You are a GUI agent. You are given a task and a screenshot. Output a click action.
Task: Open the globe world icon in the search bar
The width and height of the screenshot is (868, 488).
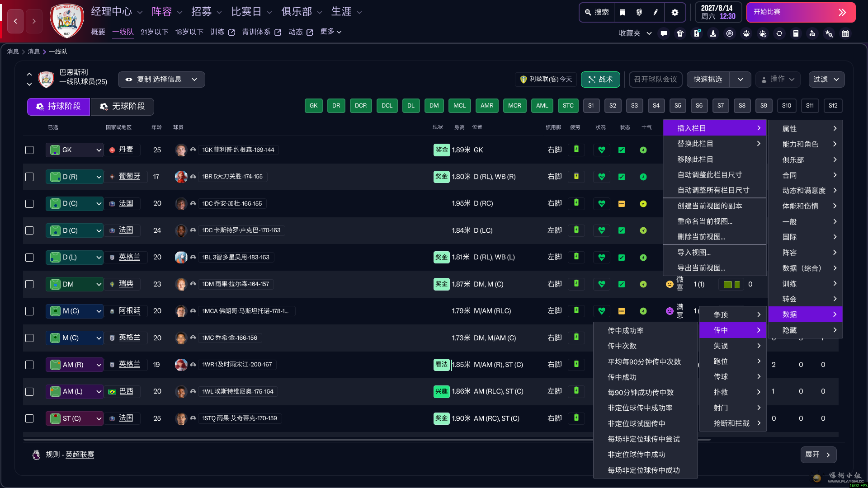639,12
